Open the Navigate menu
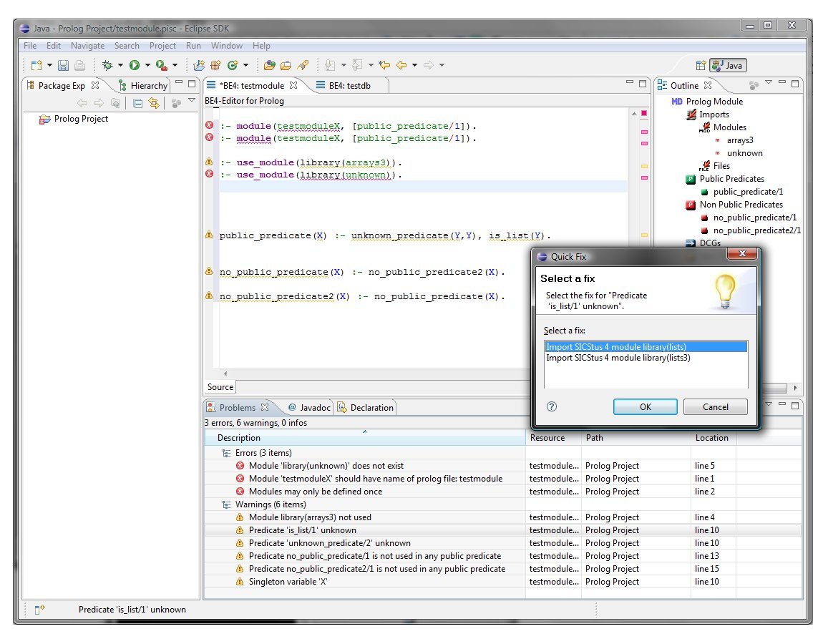The image size is (823, 644). (x=87, y=46)
